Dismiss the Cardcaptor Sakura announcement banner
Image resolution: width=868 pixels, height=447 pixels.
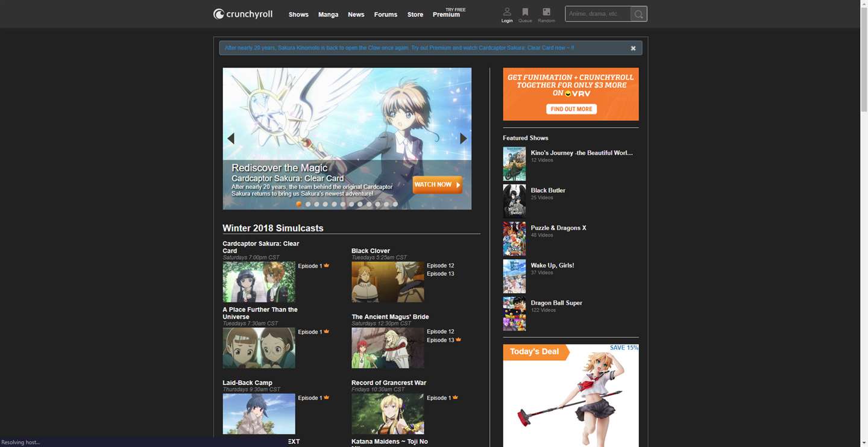point(633,48)
